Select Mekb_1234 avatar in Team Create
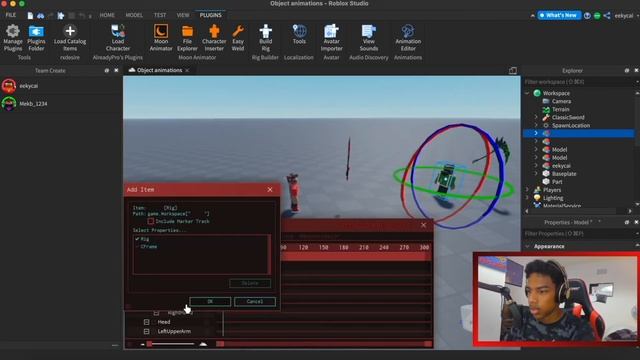640x360 pixels. tap(9, 103)
